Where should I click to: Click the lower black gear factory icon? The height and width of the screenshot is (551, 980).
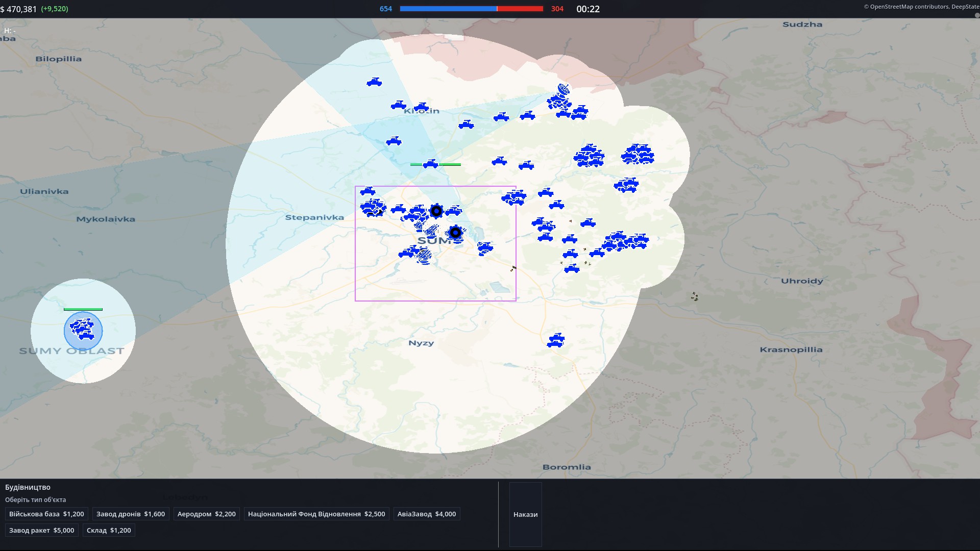pyautogui.click(x=456, y=233)
